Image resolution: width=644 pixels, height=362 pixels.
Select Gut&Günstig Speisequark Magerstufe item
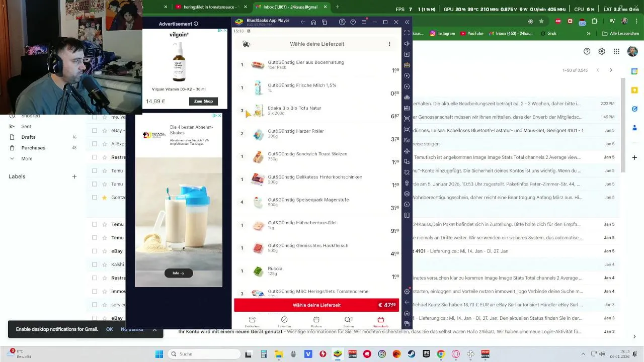[x=317, y=203]
